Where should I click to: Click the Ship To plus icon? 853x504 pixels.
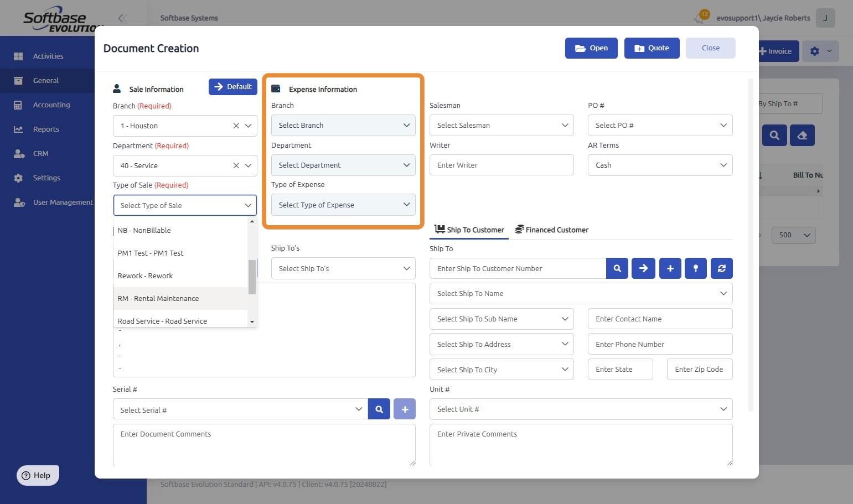click(x=670, y=268)
